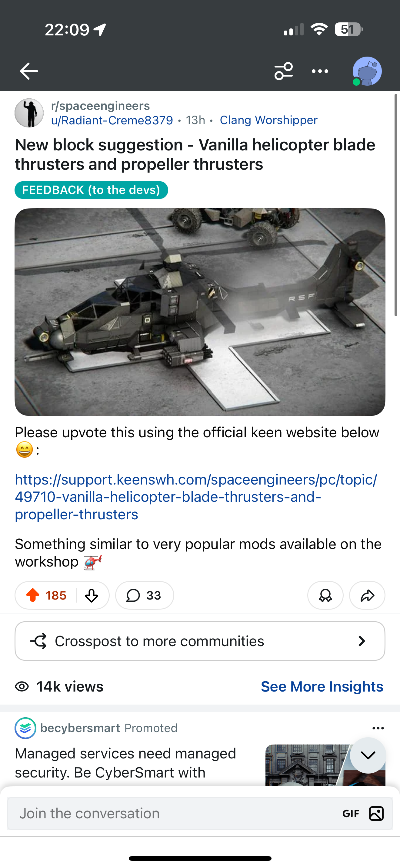Viewport: 400px width, 868px height.
Task: Select the FEEDBACK (to the devs) flair
Action: tap(92, 190)
